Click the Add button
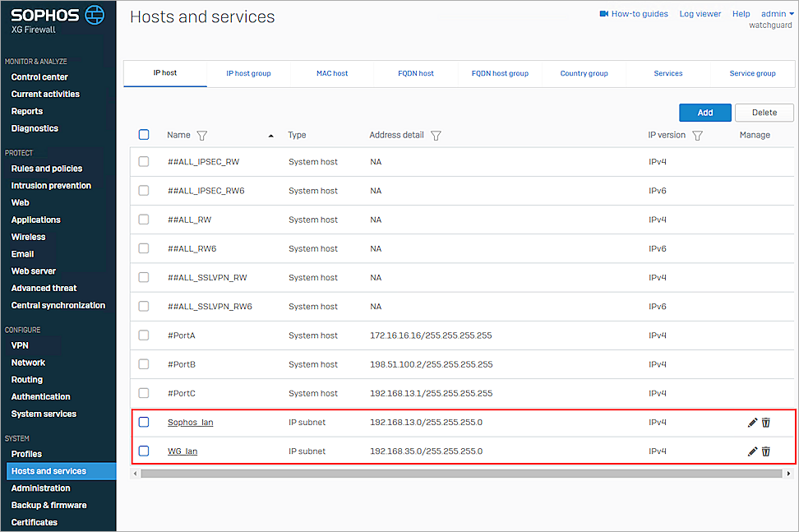This screenshot has width=799, height=532. pos(704,112)
